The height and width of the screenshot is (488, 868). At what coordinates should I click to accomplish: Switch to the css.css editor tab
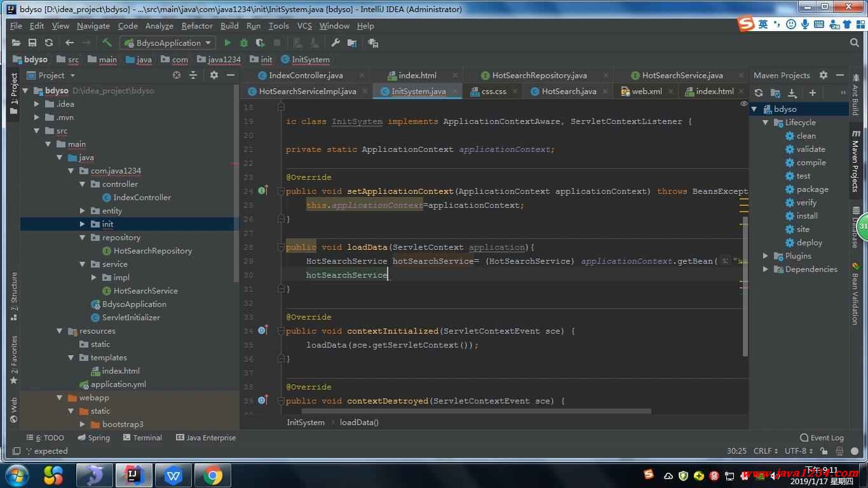coord(494,91)
